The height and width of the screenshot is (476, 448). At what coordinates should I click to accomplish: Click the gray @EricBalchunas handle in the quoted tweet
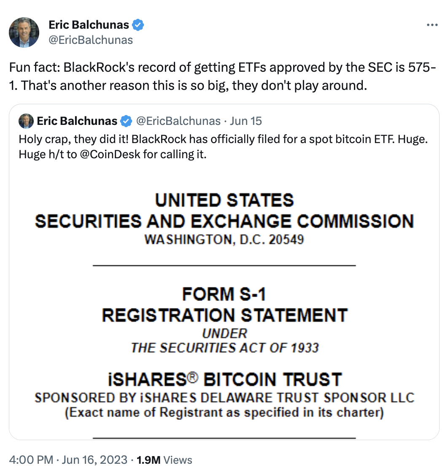pos(178,122)
